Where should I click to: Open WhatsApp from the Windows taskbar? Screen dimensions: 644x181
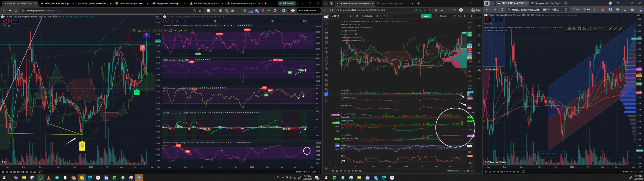(41, 178)
